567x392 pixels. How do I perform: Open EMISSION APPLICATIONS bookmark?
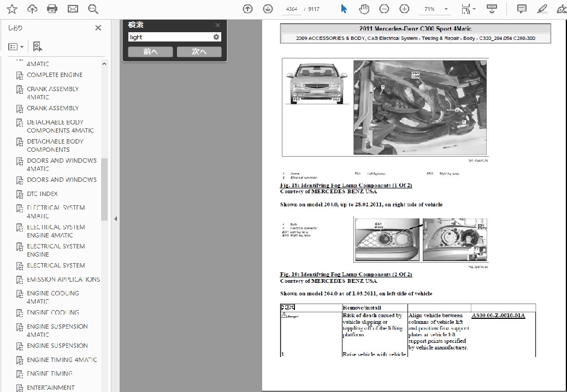pos(63,280)
